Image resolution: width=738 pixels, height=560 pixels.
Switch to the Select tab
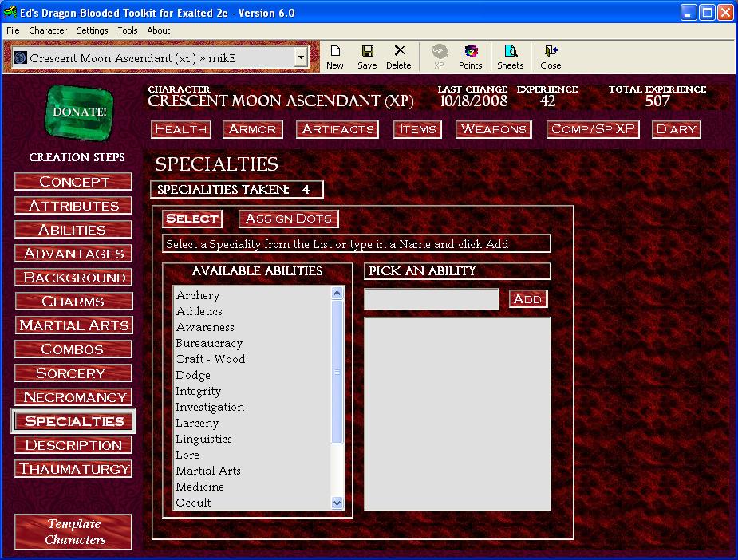coord(192,219)
